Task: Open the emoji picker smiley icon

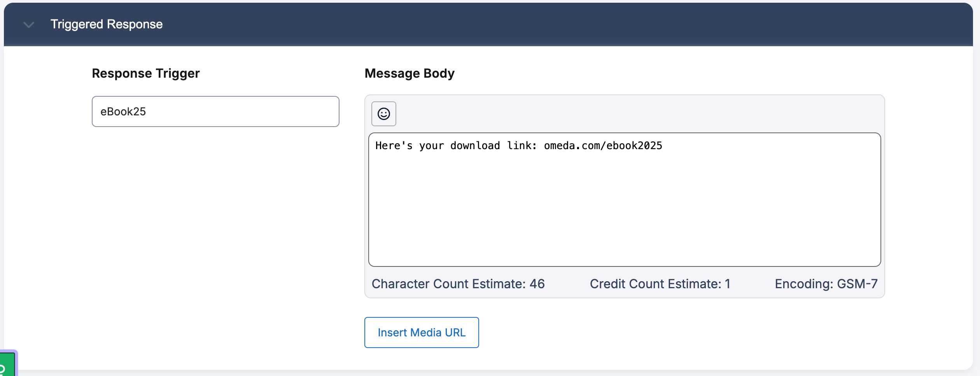Action: (x=383, y=114)
